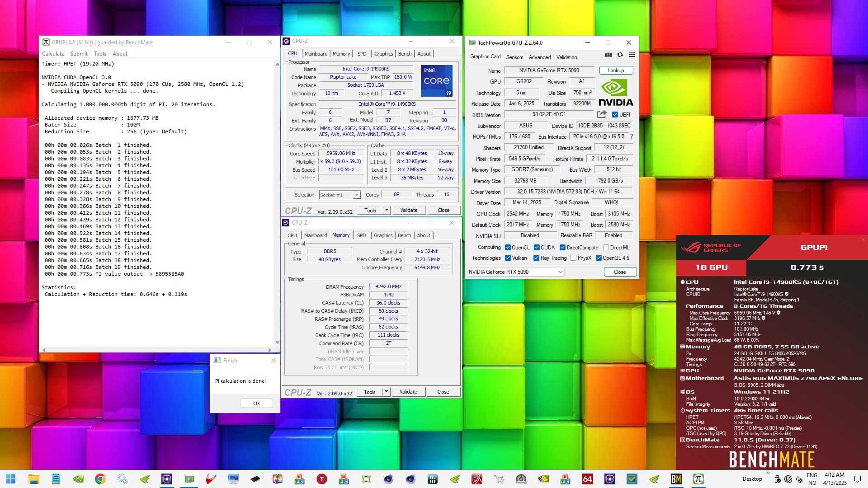Click the network globe tray icon
868x488 pixels.
[788, 479]
